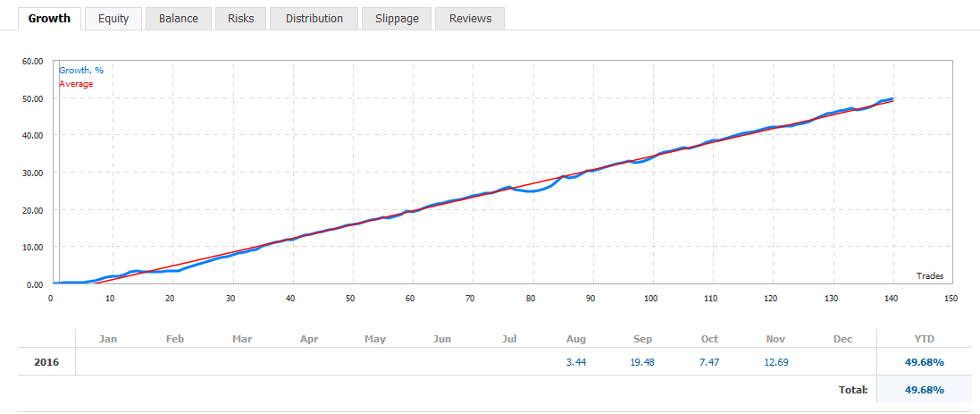Click the 150 x-axis tick label

(951, 298)
